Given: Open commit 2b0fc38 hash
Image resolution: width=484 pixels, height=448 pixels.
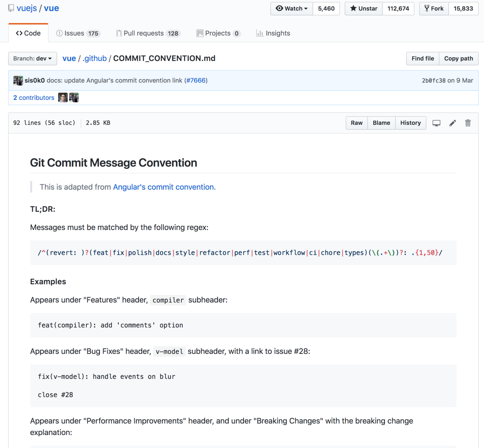Looking at the screenshot, I should pyautogui.click(x=434, y=81).
